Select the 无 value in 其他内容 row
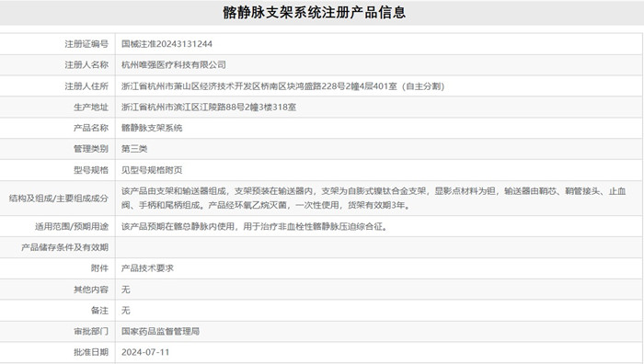Viewport: 644px width, 364px height. (126, 290)
